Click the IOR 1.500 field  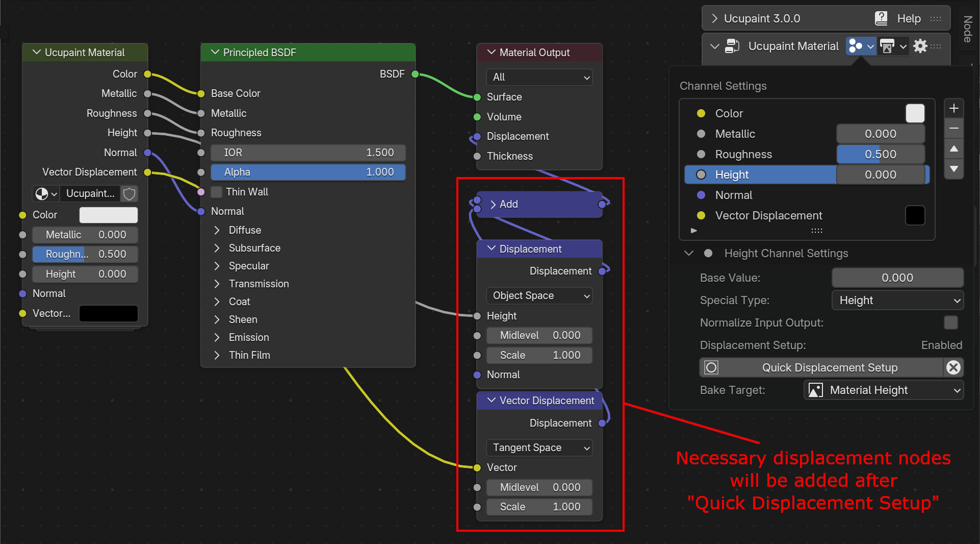pyautogui.click(x=308, y=153)
